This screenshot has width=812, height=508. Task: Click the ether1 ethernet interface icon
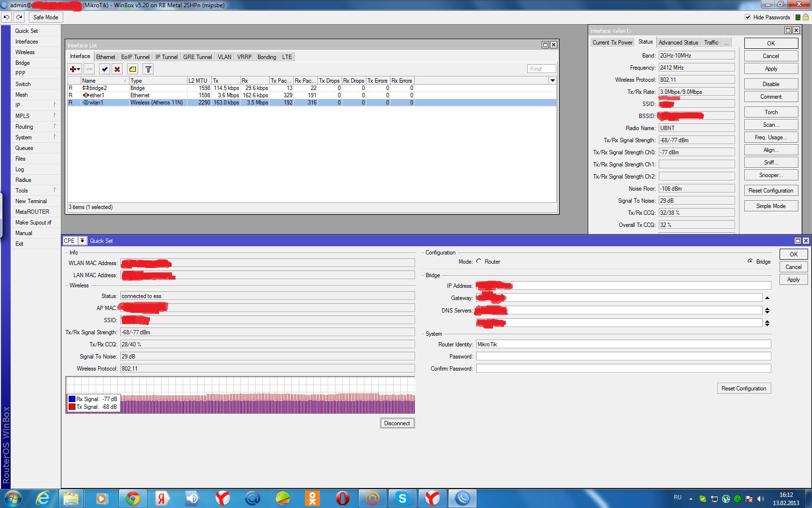(x=86, y=95)
